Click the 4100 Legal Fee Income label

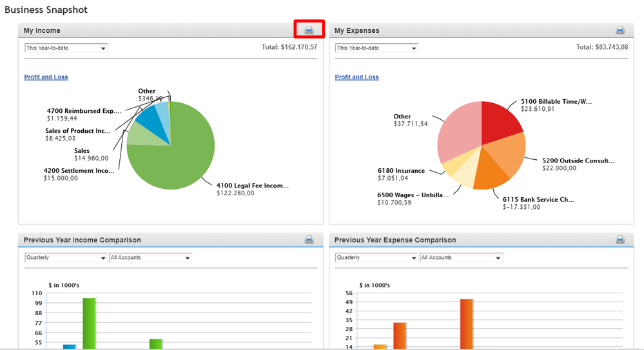(x=253, y=189)
